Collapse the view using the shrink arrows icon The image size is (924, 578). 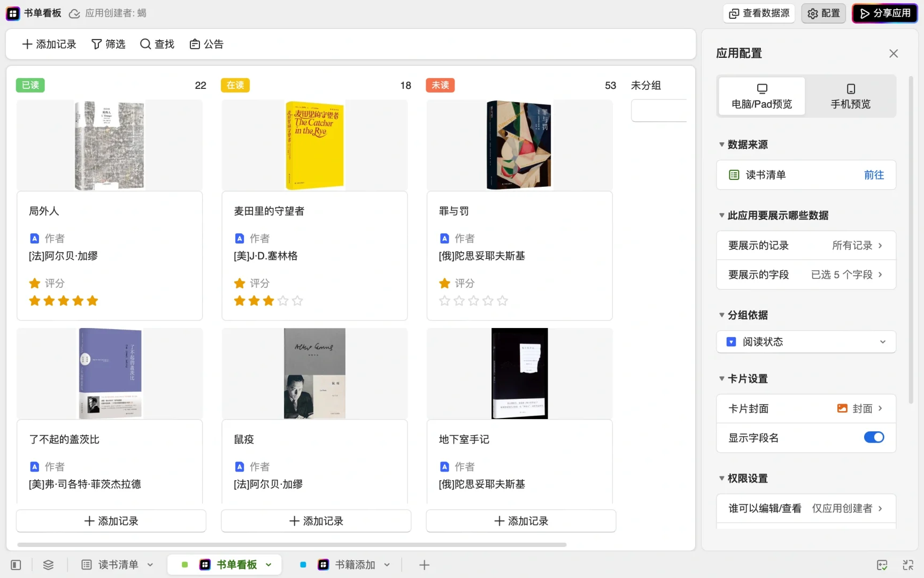pyautogui.click(x=908, y=565)
